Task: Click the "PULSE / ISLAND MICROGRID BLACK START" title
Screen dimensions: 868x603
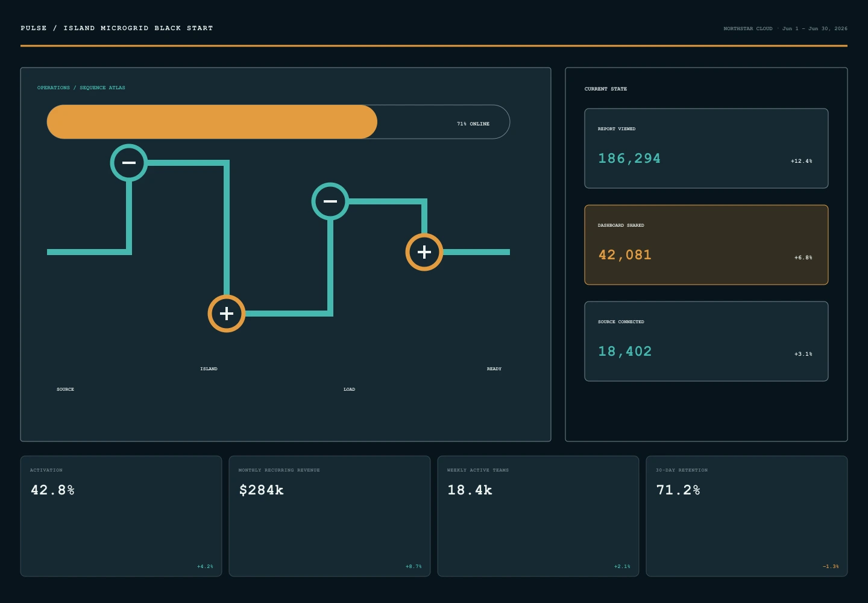Action: (117, 28)
